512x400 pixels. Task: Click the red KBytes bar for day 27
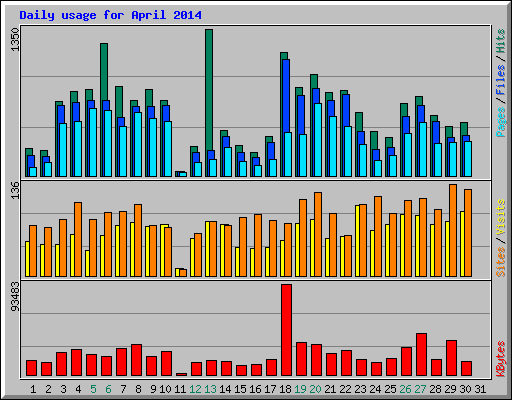click(421, 355)
